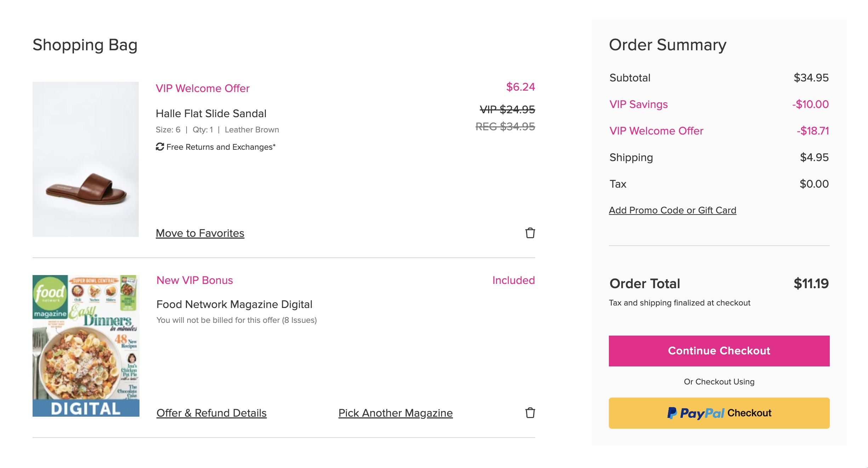Image resolution: width=868 pixels, height=468 pixels.
Task: Click the VIP Savings line in Order Summary
Action: (638, 104)
